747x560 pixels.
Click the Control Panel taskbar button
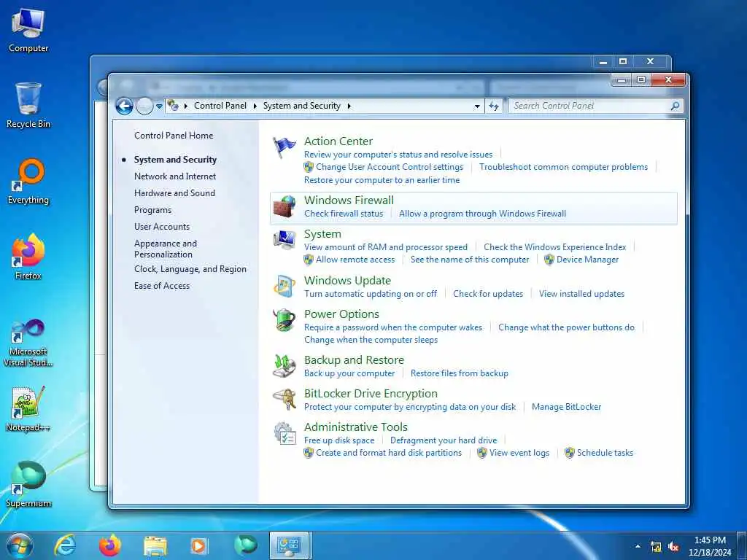(290, 545)
